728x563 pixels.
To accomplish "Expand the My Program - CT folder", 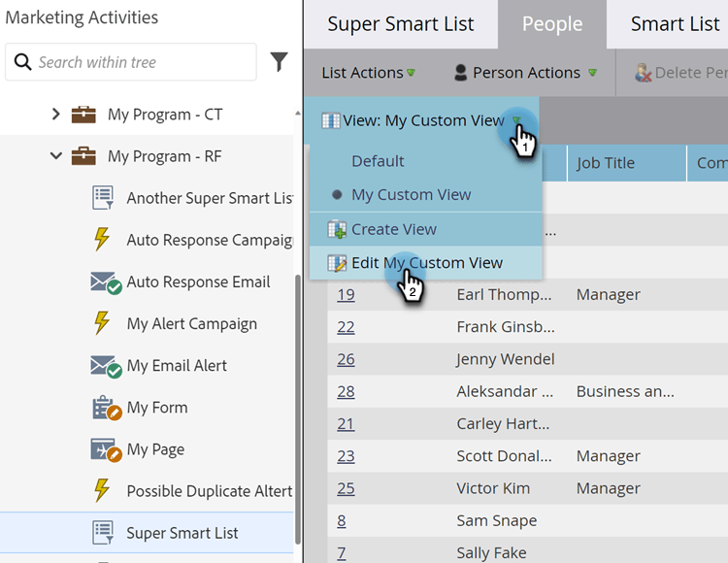I will click(56, 115).
